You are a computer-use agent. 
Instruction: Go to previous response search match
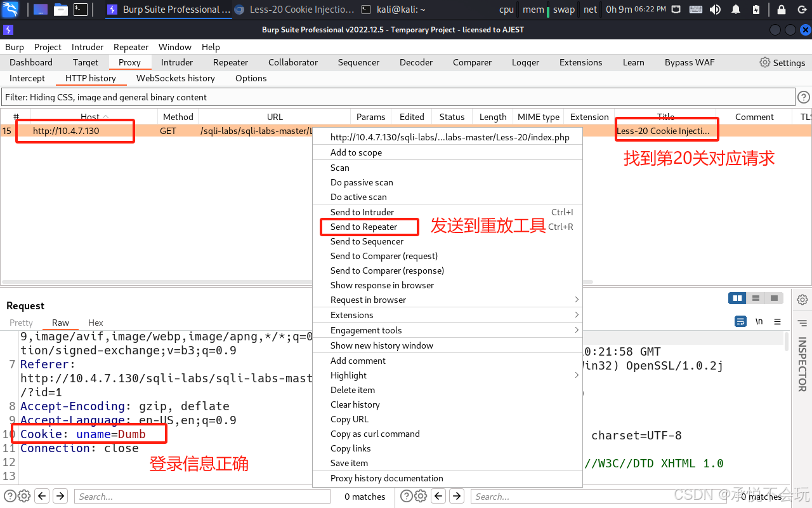[438, 496]
